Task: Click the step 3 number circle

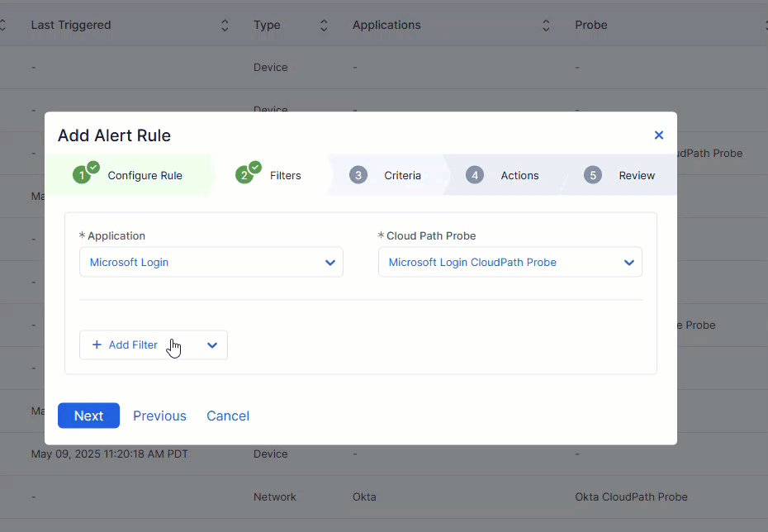Action: tap(358, 175)
